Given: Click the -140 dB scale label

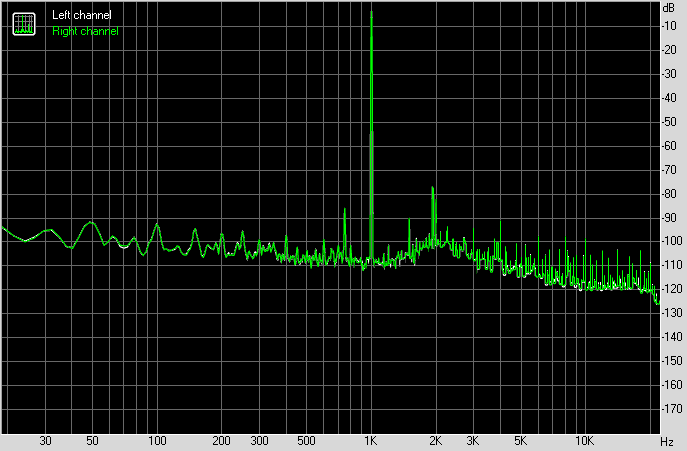Looking at the screenshot, I should 672,337.
